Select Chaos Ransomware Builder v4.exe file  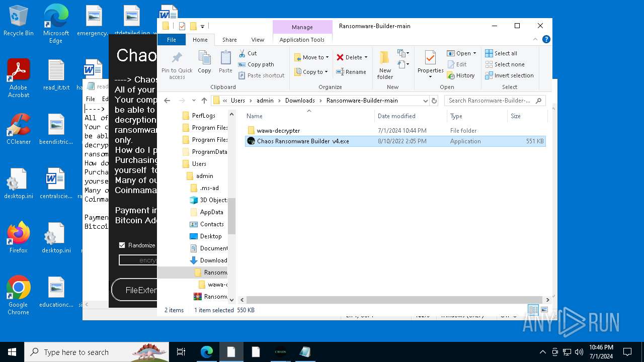[x=395, y=141]
